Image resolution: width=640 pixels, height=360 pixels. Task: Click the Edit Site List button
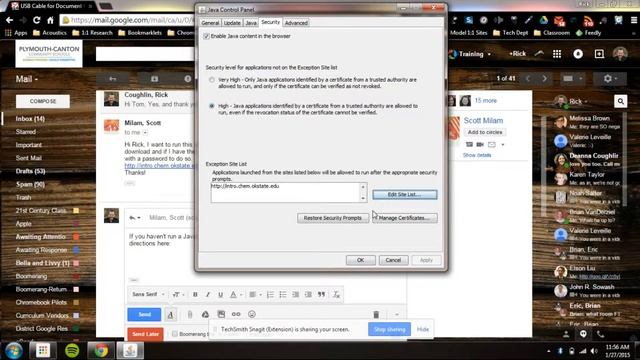pyautogui.click(x=404, y=195)
